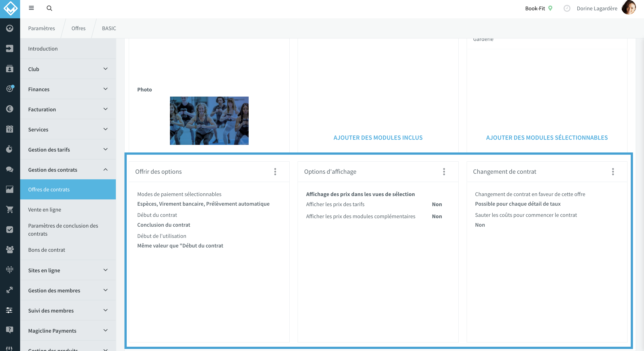Open Dorine Lagardère user menu
The height and width of the screenshot is (351, 644).
(x=597, y=8)
